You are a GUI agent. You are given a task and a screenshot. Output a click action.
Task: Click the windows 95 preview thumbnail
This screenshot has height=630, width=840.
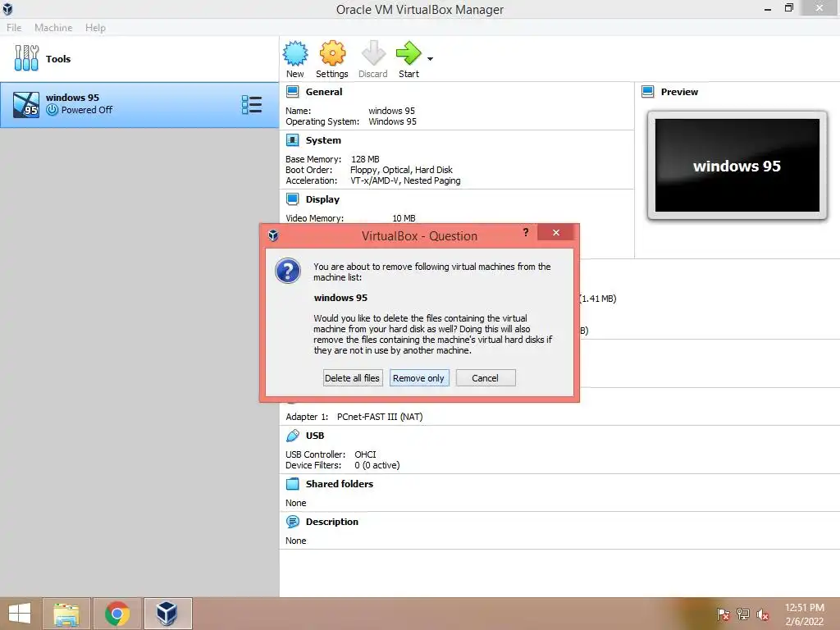click(737, 166)
